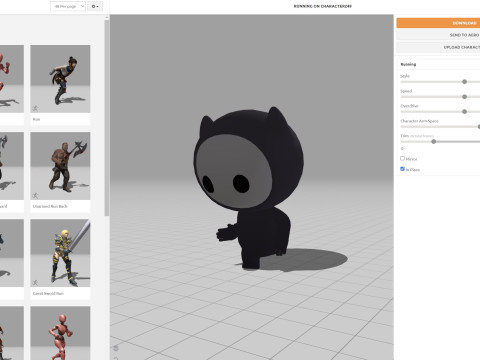Select the Great Sword Run animation thumbnail
This screenshot has width=480, height=360.
point(60,253)
